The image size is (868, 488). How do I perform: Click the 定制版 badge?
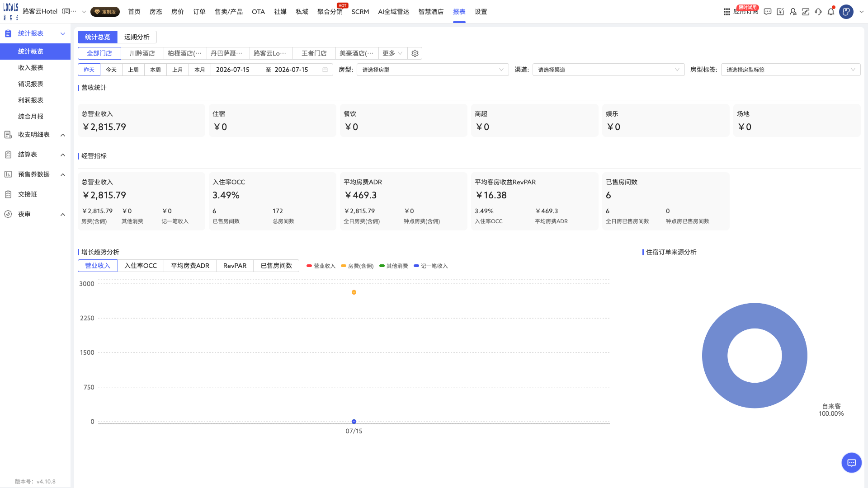pos(105,12)
